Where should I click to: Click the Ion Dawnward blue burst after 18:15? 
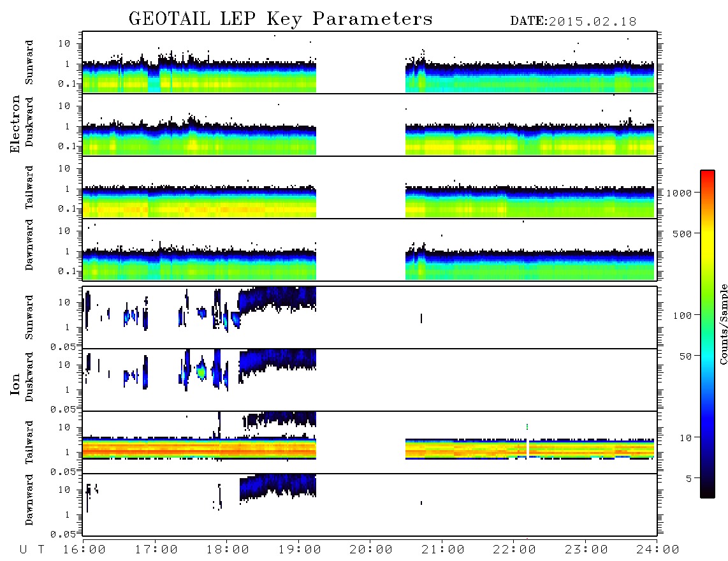click(x=278, y=486)
